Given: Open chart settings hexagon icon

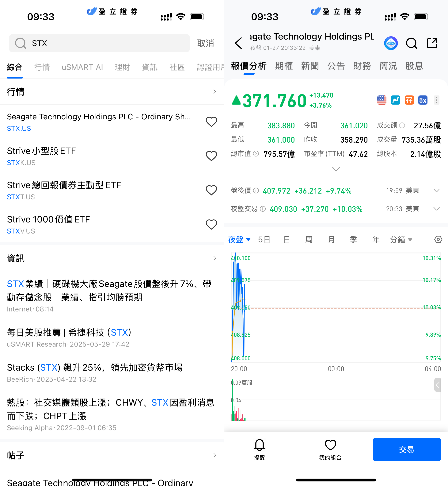Looking at the screenshot, I should tap(438, 239).
